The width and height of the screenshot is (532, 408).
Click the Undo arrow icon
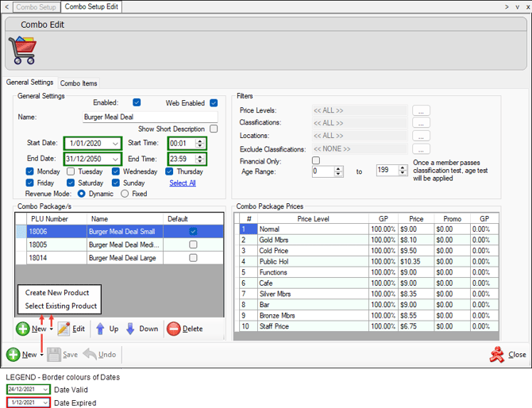pyautogui.click(x=91, y=355)
